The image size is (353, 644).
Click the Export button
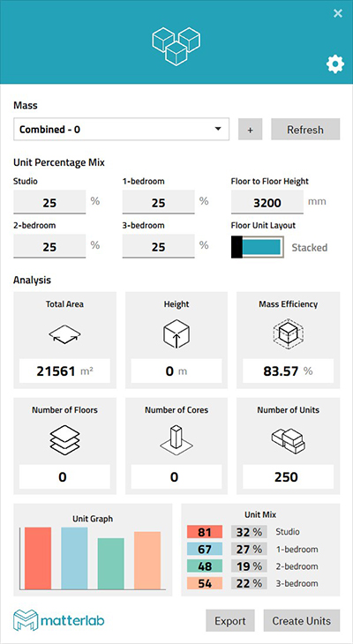tap(230, 620)
